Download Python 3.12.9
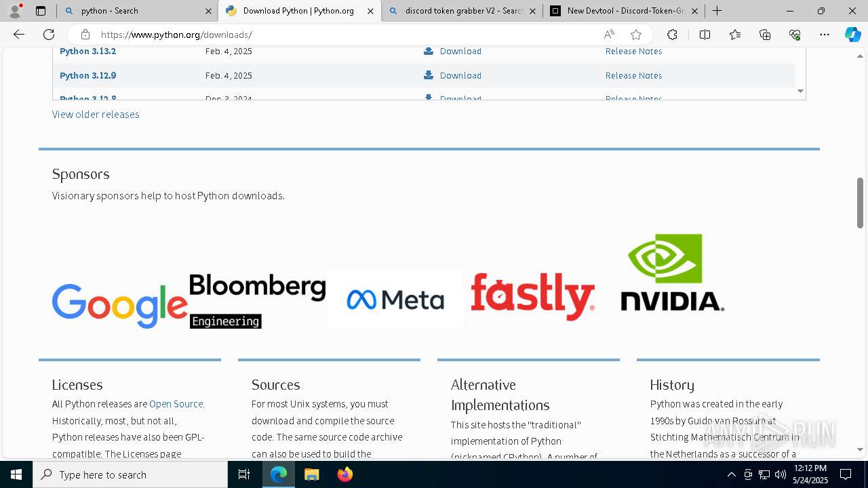The width and height of the screenshot is (868, 488). tap(460, 75)
